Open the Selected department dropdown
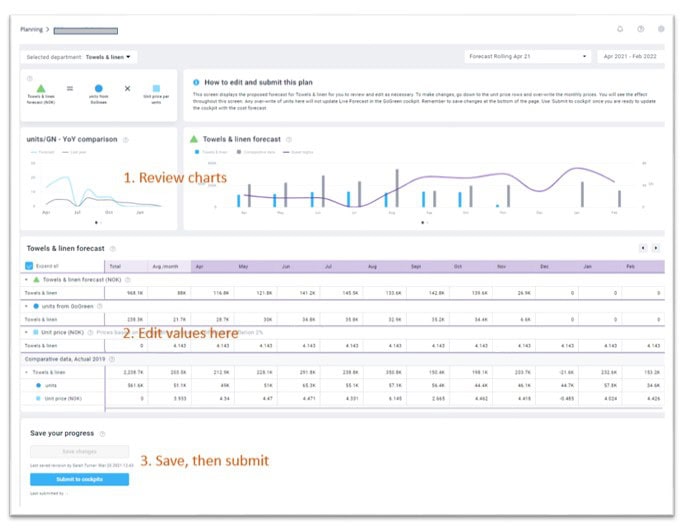The width and height of the screenshot is (683, 531). pyautogui.click(x=108, y=57)
